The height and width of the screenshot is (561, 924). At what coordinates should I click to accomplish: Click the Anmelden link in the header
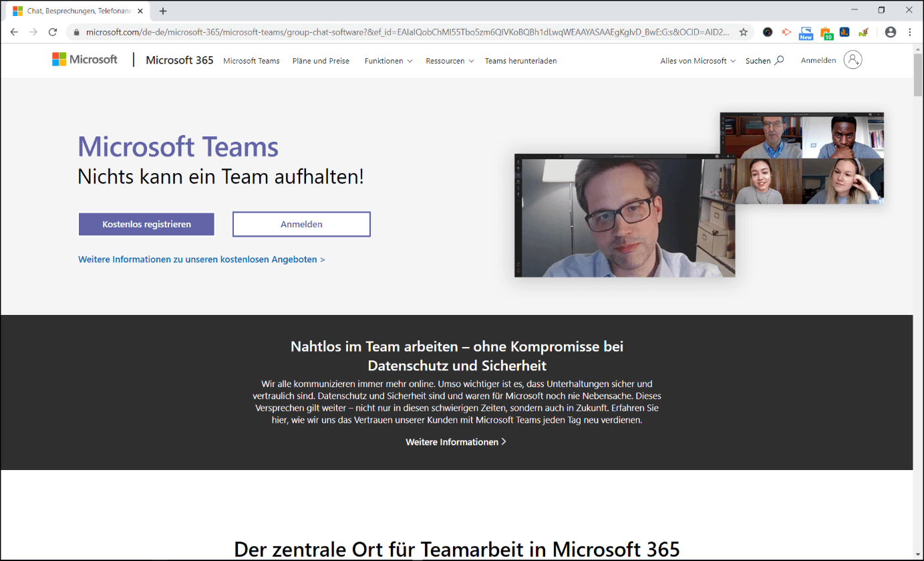tap(818, 60)
